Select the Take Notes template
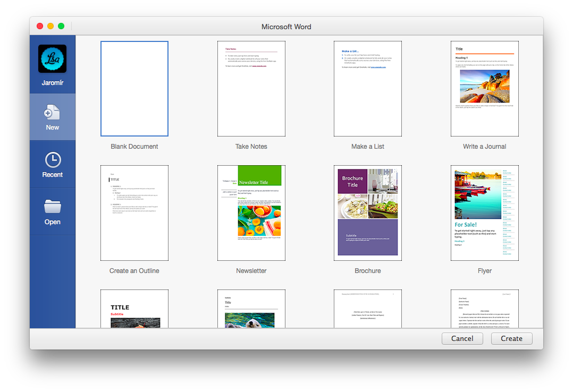The image size is (573, 392). click(251, 88)
